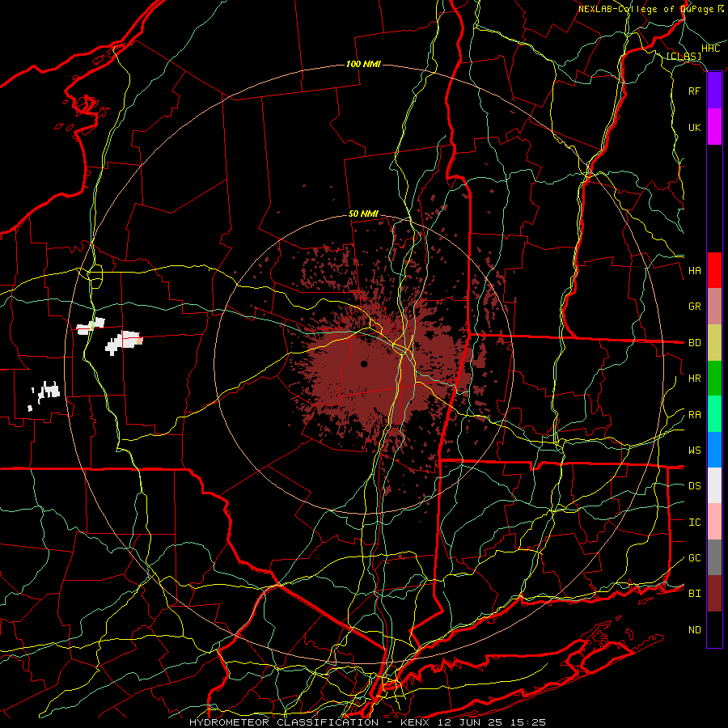Click the BD legend label
The width and height of the screenshot is (728, 728).
click(695, 343)
